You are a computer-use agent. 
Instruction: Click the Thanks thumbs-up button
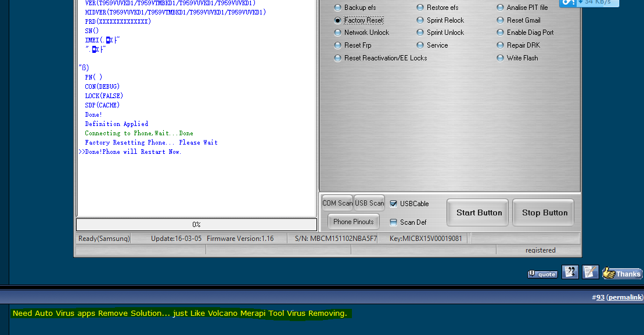pyautogui.click(x=622, y=273)
